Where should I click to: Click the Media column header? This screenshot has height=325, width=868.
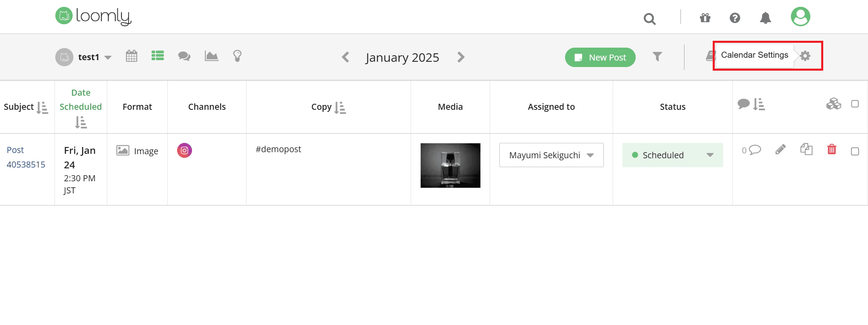(450, 107)
